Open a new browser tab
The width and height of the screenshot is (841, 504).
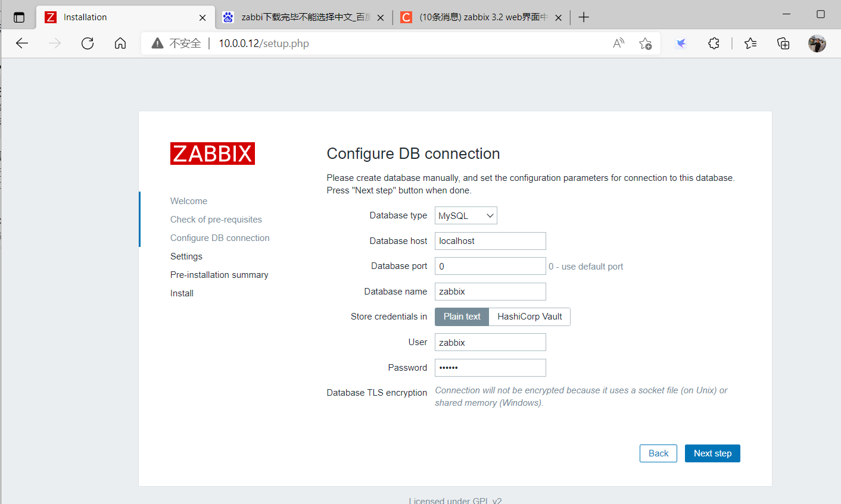coord(584,17)
